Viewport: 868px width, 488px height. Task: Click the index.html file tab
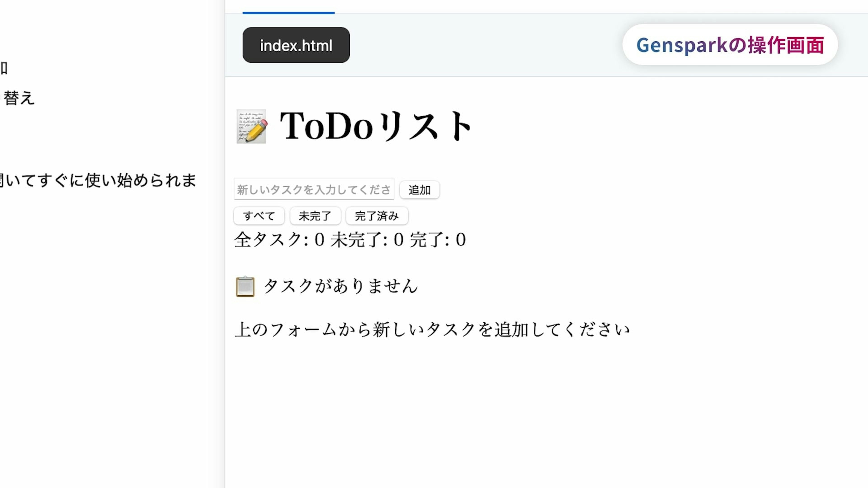point(296,45)
